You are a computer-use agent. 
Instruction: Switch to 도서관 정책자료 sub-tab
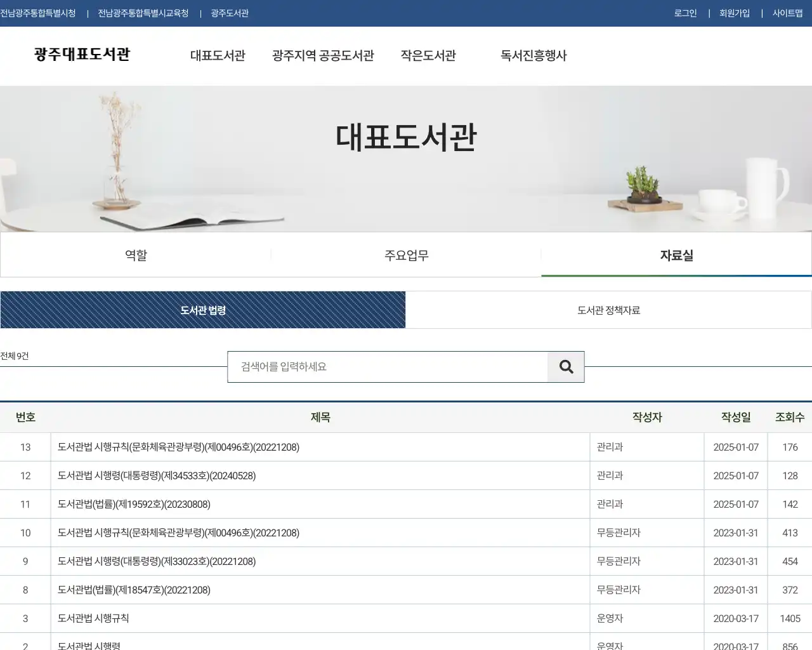coord(608,310)
